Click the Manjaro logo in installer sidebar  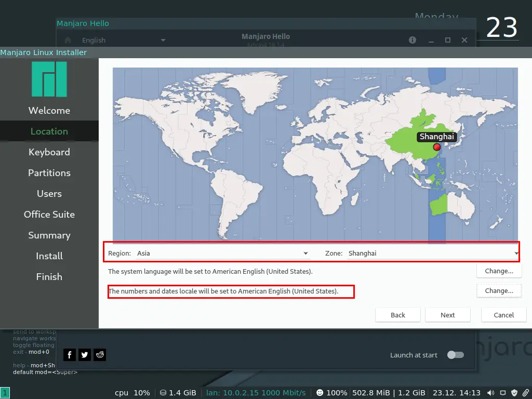tap(49, 79)
